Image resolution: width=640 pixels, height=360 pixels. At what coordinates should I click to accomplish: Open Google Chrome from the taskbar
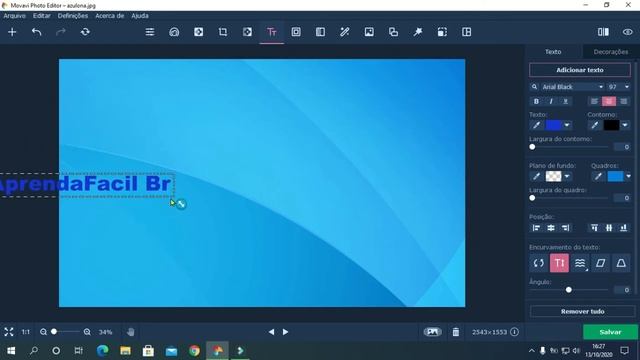pos(195,351)
